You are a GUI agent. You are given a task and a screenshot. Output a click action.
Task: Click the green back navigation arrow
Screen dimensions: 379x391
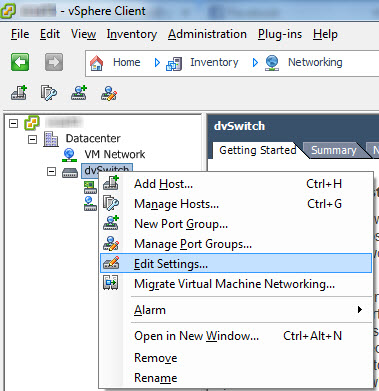20,62
